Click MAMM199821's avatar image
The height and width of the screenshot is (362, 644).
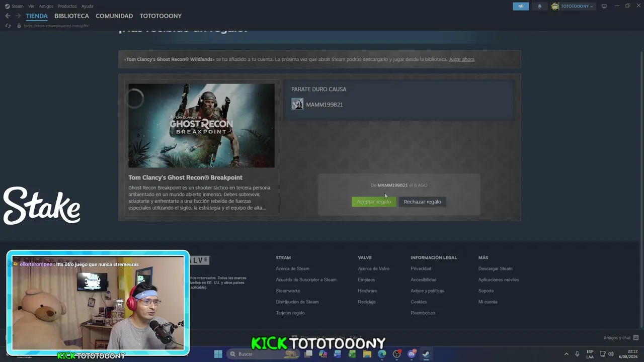[297, 104]
